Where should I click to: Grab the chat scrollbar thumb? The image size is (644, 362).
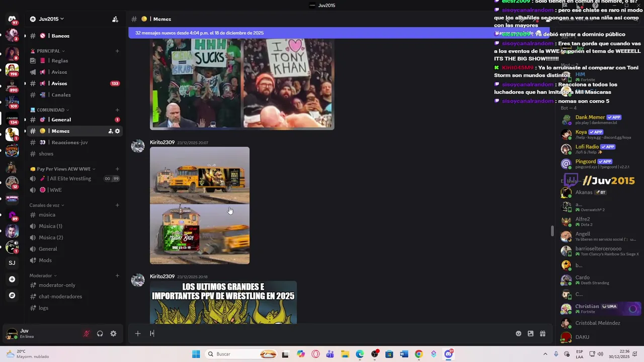(552, 231)
